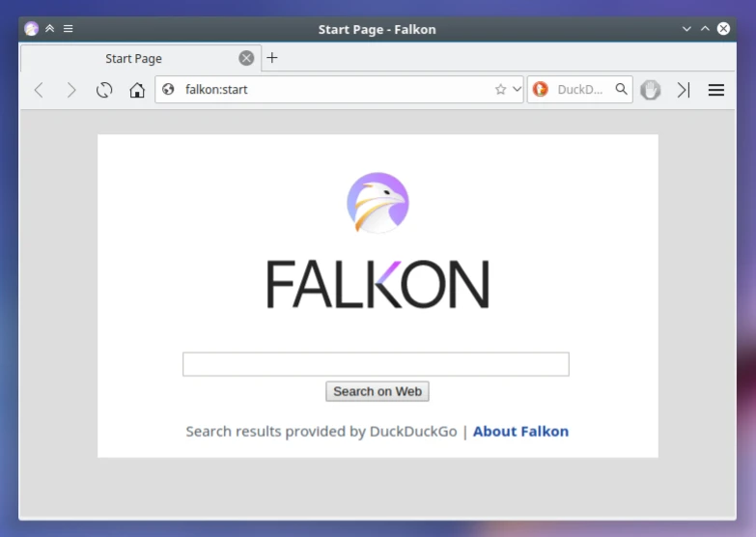This screenshot has width=756, height=537.
Task: Click the Search on Web button
Action: click(x=378, y=391)
